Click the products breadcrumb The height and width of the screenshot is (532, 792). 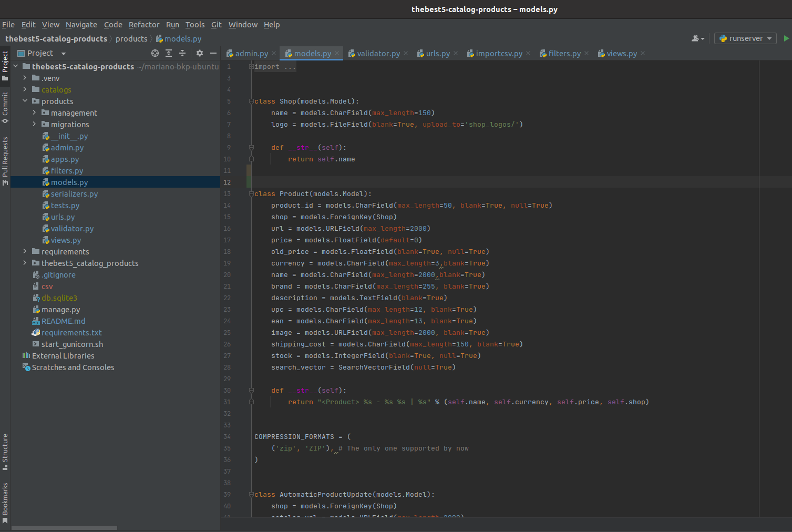tap(131, 39)
